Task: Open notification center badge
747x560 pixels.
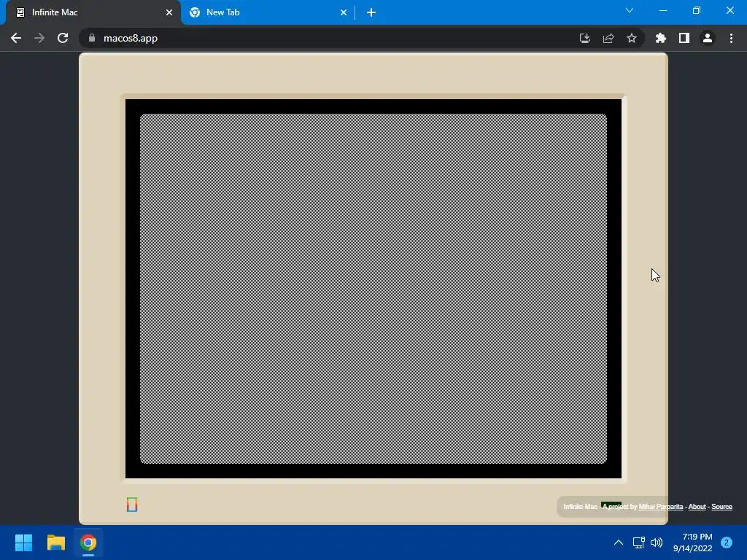Action: click(727, 542)
